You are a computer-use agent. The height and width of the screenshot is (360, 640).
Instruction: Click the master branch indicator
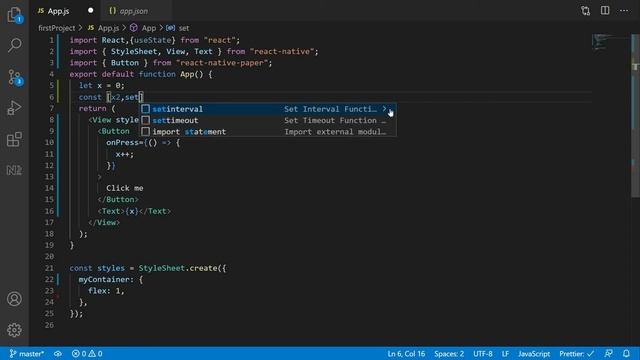pyautogui.click(x=27, y=353)
